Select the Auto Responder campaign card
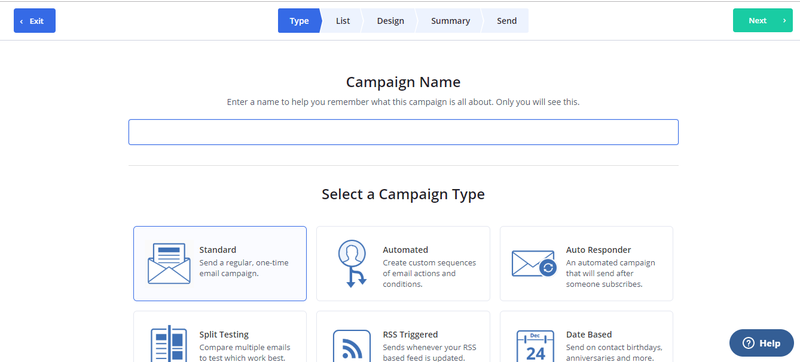This screenshot has width=800, height=362. click(x=586, y=264)
